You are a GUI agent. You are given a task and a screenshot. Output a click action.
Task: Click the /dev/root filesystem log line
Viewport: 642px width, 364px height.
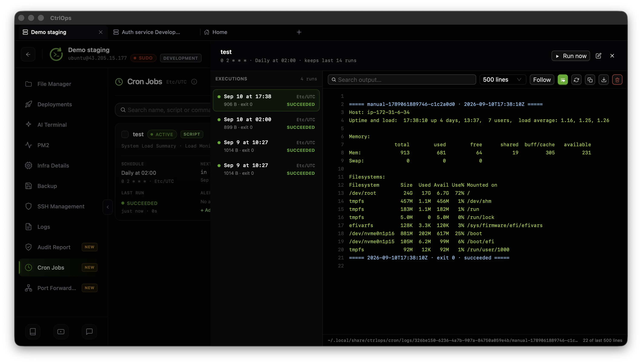(x=409, y=193)
